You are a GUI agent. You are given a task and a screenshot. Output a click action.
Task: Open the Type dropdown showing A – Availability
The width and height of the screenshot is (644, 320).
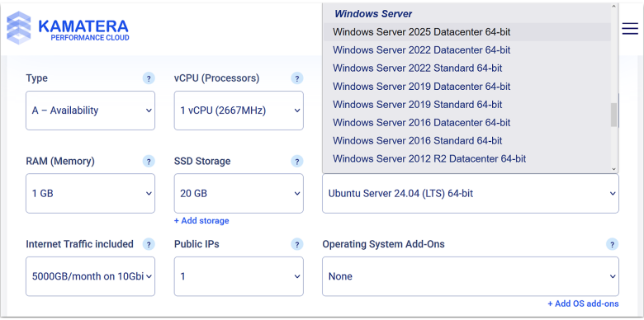click(x=90, y=111)
